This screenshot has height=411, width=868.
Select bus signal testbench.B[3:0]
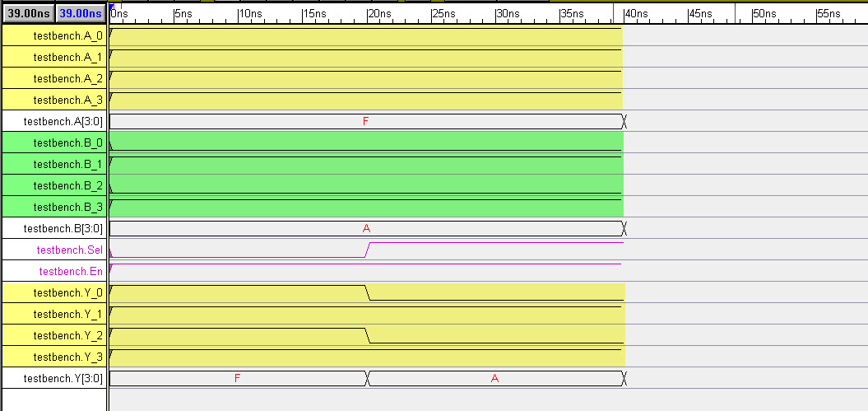(54, 228)
